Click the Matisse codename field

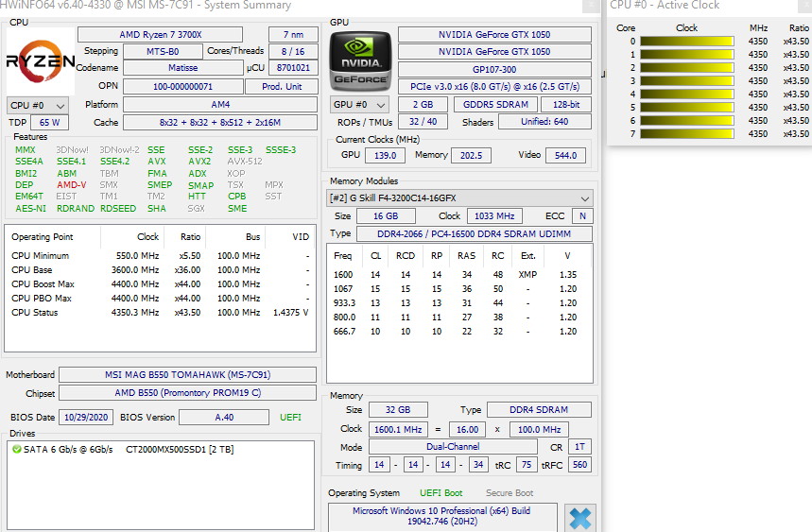click(x=182, y=68)
